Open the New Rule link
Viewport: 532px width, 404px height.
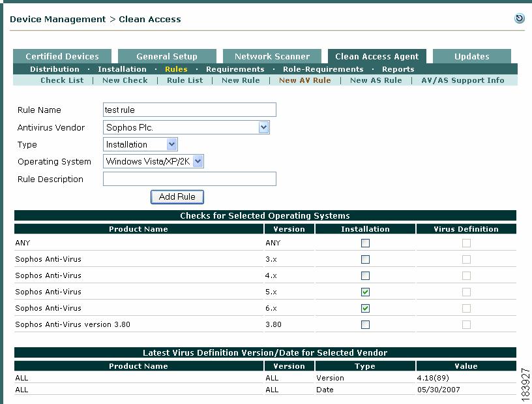pyautogui.click(x=241, y=80)
